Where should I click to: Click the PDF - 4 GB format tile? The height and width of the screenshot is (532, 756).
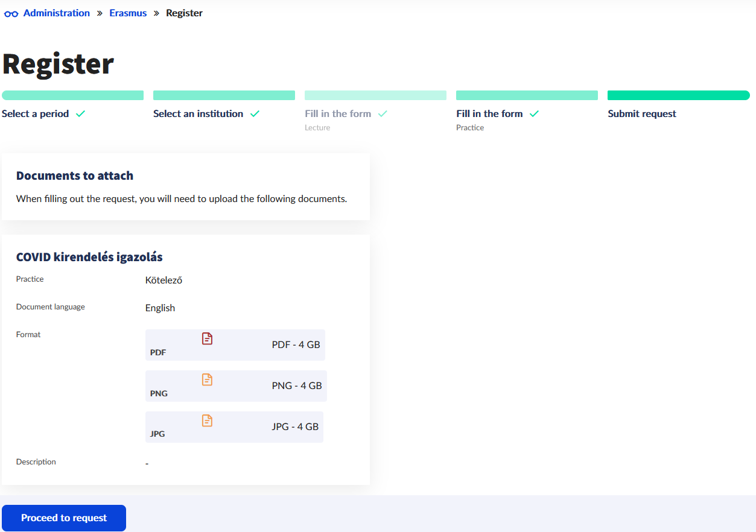[235, 345]
